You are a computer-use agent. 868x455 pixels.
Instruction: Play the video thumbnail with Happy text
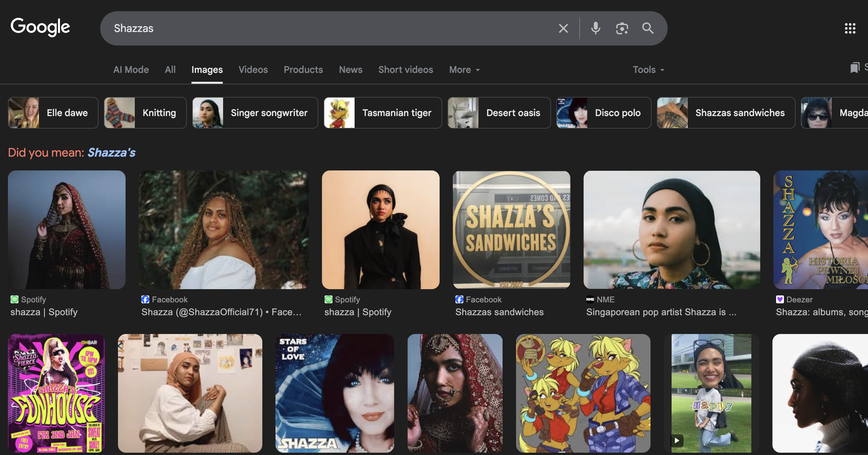coord(711,393)
